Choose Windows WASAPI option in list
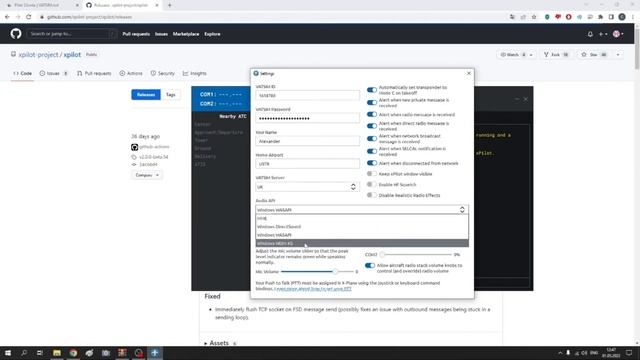 tap(362, 235)
